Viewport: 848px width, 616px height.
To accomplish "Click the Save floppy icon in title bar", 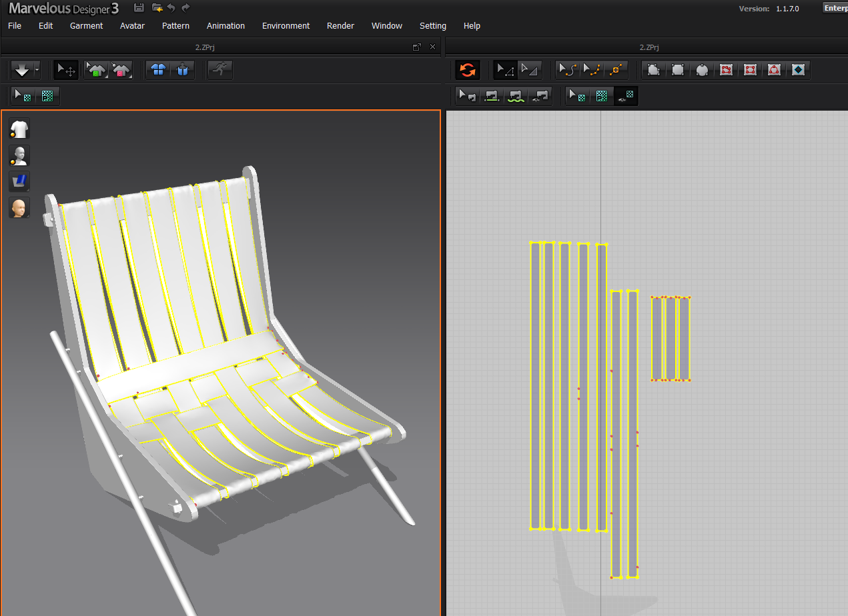I will [139, 7].
